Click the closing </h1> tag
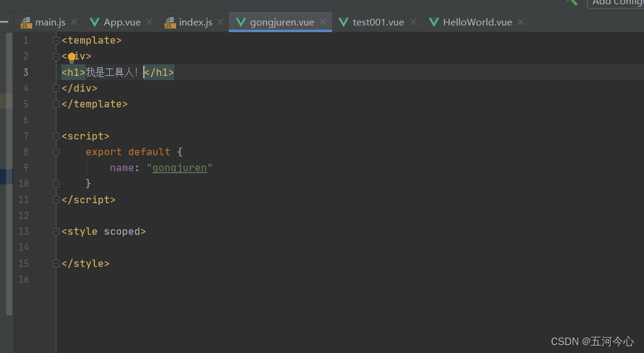This screenshot has height=353, width=644. 159,72
